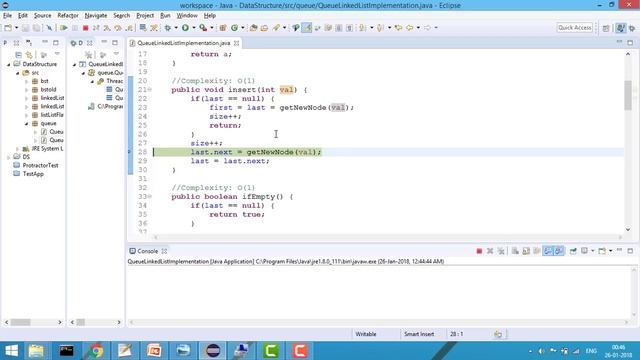This screenshot has height=360, width=640.
Task: Click Remove All Terminated Launches in Console
Action: (x=501, y=251)
